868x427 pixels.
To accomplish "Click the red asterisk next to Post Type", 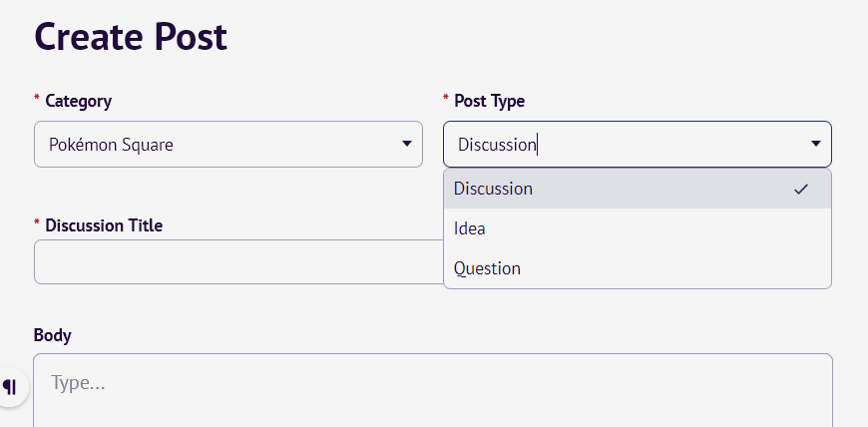I will tap(446, 98).
